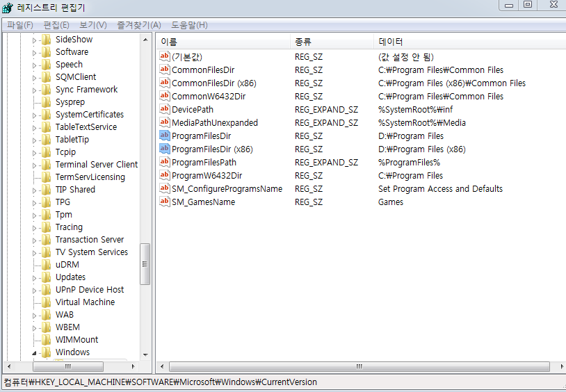Screen dimensions: 566x392
Task: Collapse the Windows tree node
Action: [34, 353]
